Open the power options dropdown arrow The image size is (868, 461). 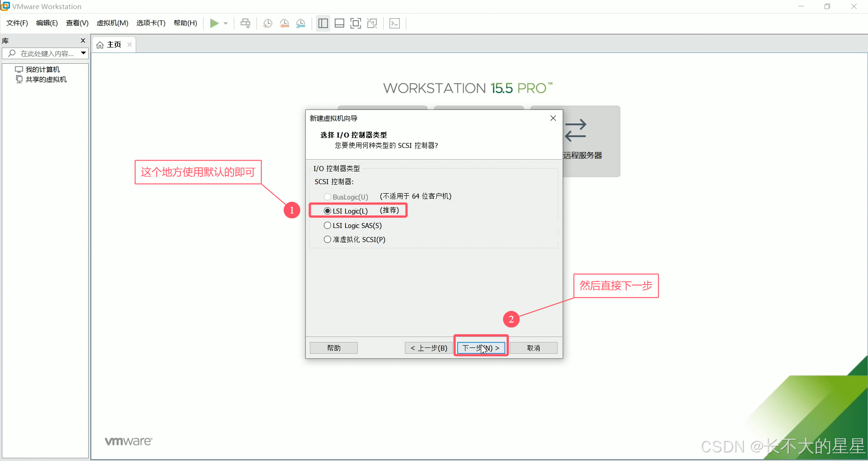(x=226, y=24)
